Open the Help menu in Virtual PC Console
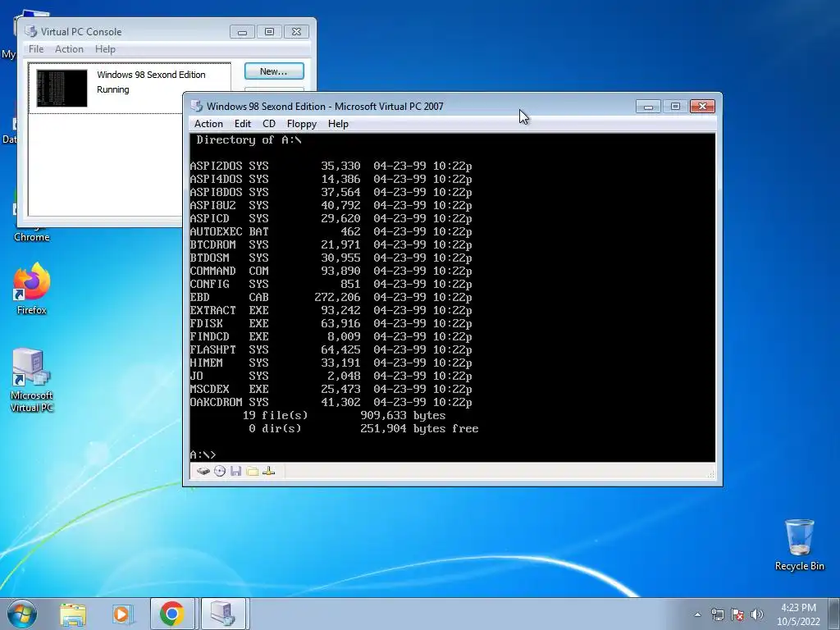This screenshot has height=630, width=840. pos(105,48)
